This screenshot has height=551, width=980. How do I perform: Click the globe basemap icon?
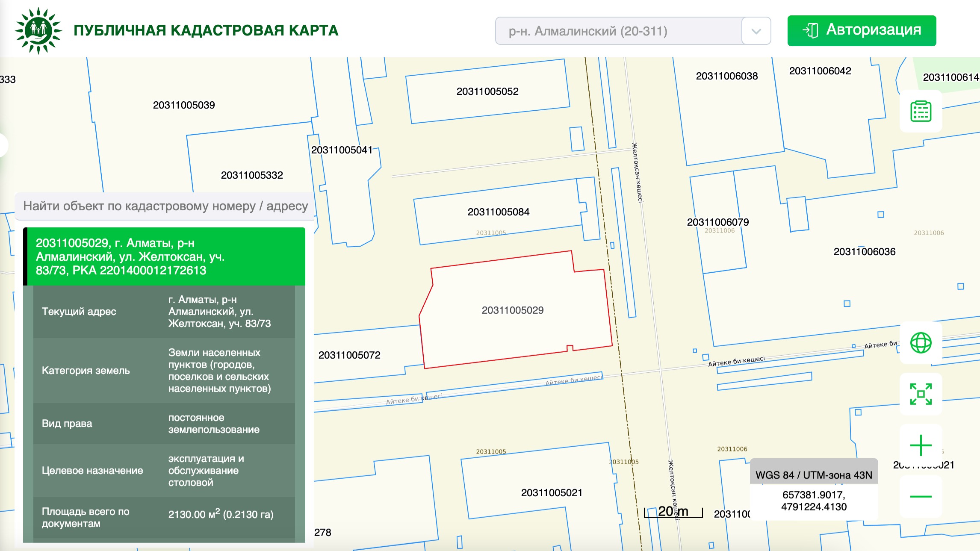[921, 342]
